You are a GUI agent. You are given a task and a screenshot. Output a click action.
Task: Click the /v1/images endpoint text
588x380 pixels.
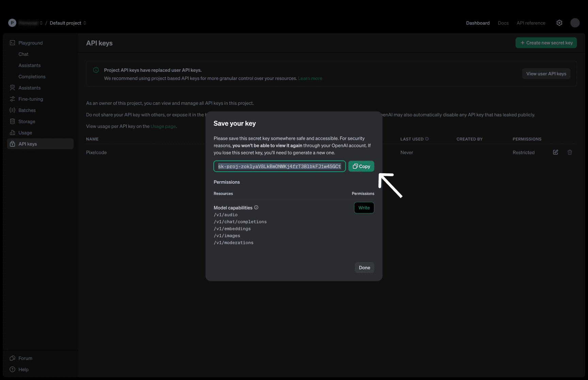(227, 236)
